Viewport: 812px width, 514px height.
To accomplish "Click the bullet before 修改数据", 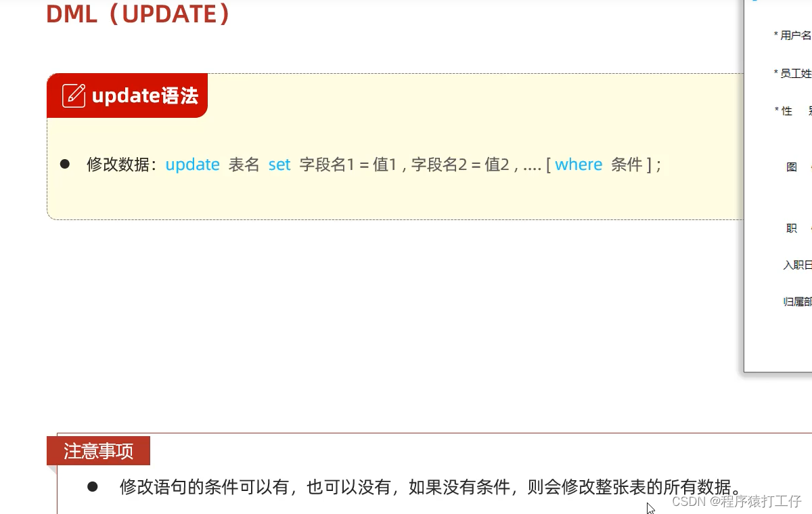I will (65, 164).
